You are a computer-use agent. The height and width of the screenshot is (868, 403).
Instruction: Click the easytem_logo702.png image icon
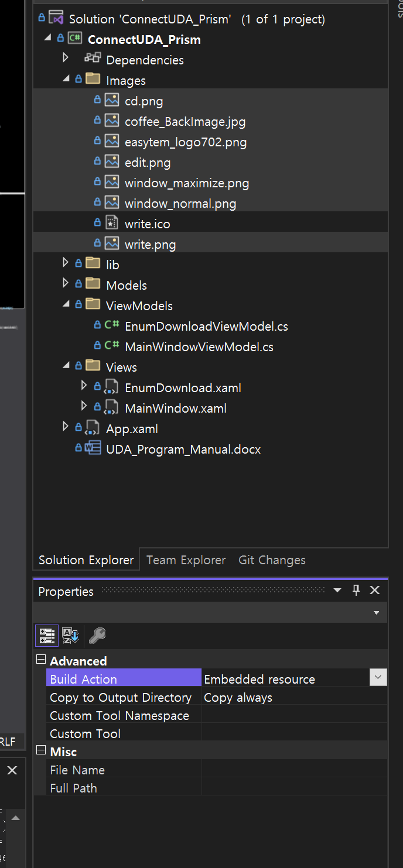coord(112,141)
